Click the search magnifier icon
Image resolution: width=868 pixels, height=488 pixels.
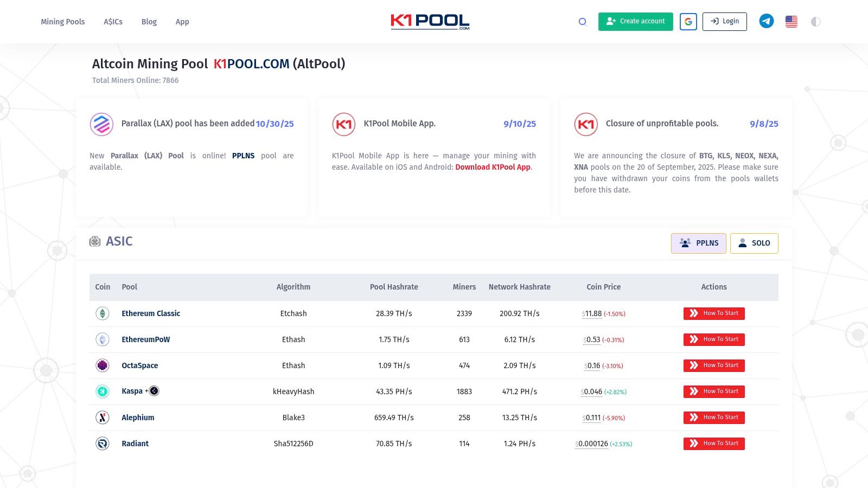[583, 22]
